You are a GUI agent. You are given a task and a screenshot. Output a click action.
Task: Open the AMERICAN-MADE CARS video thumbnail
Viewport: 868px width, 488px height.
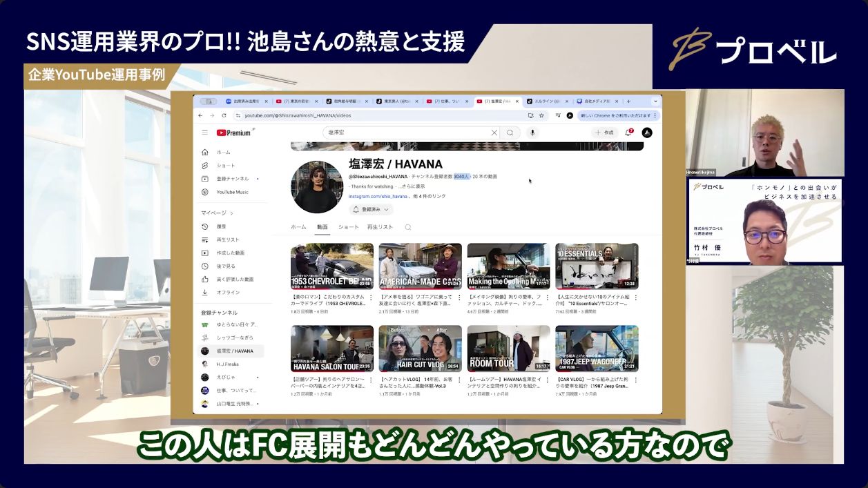click(x=420, y=266)
